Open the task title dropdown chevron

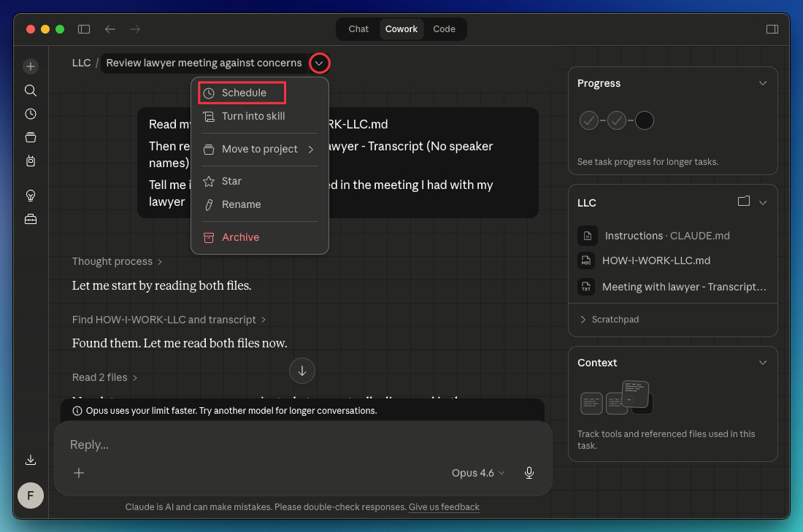click(319, 63)
